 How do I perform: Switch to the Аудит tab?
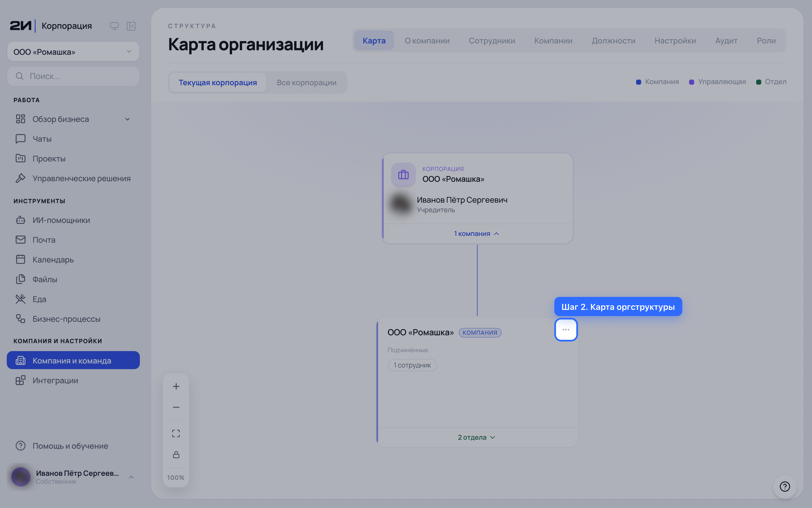click(726, 41)
